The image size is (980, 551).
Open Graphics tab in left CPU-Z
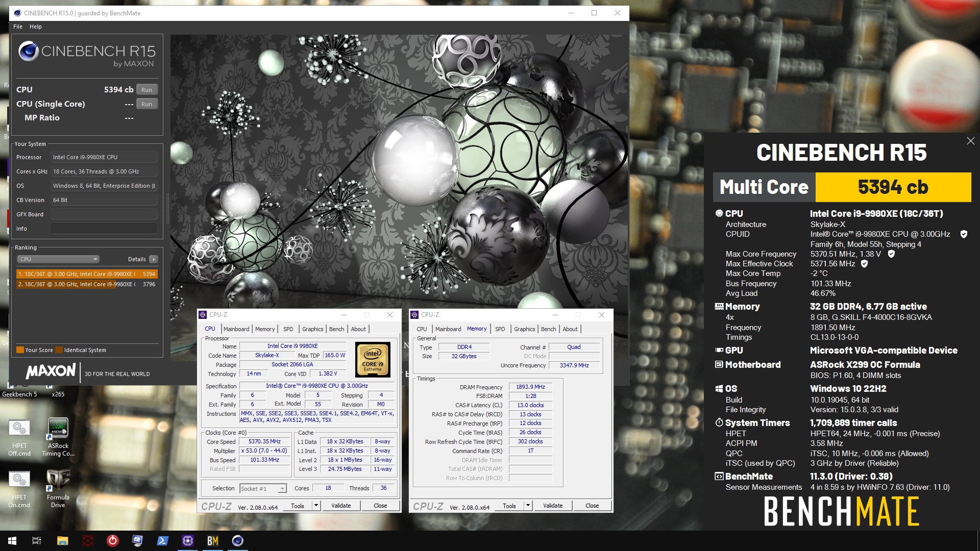coord(313,329)
